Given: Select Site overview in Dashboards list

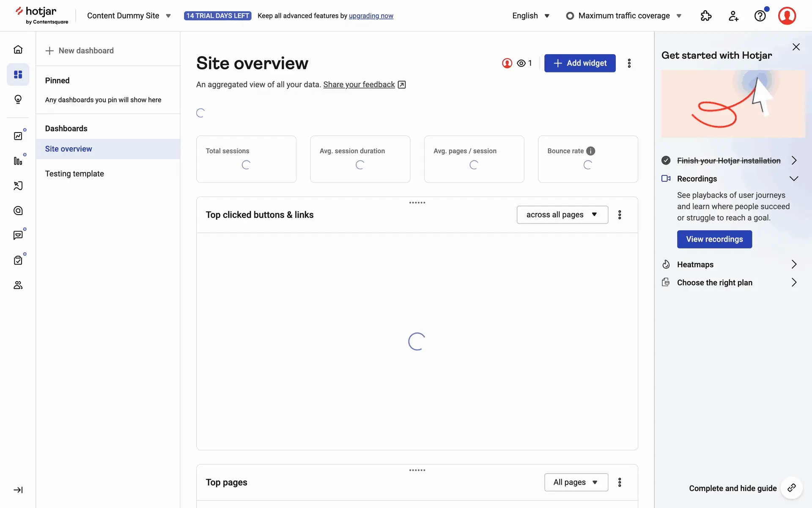Looking at the screenshot, I should pyautogui.click(x=69, y=149).
